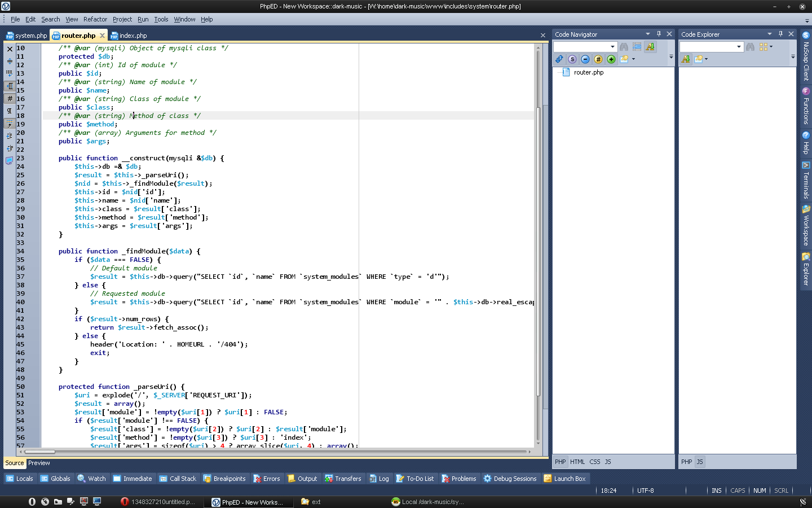Viewport: 812px width, 508px height.
Task: Toggle the paragraph marks (¶) display
Action: pyautogui.click(x=10, y=111)
